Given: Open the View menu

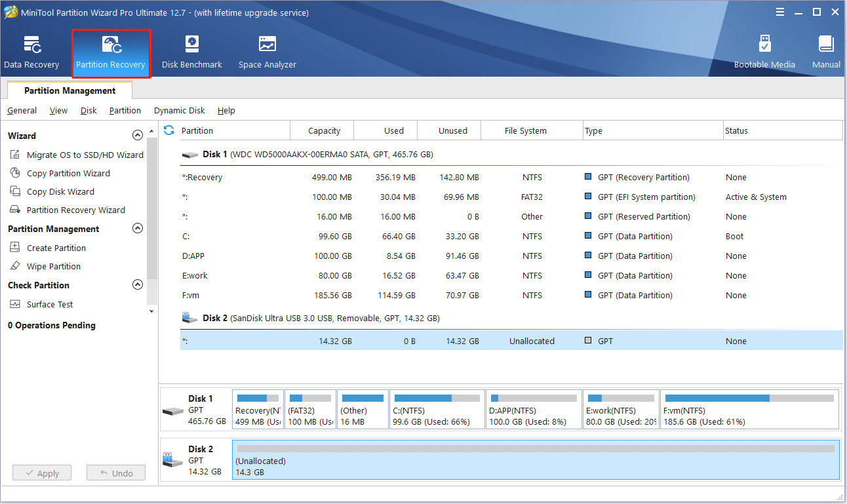Looking at the screenshot, I should [58, 111].
